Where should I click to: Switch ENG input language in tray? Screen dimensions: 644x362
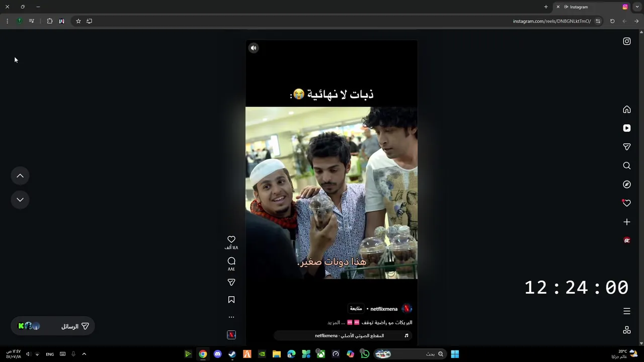(x=50, y=354)
